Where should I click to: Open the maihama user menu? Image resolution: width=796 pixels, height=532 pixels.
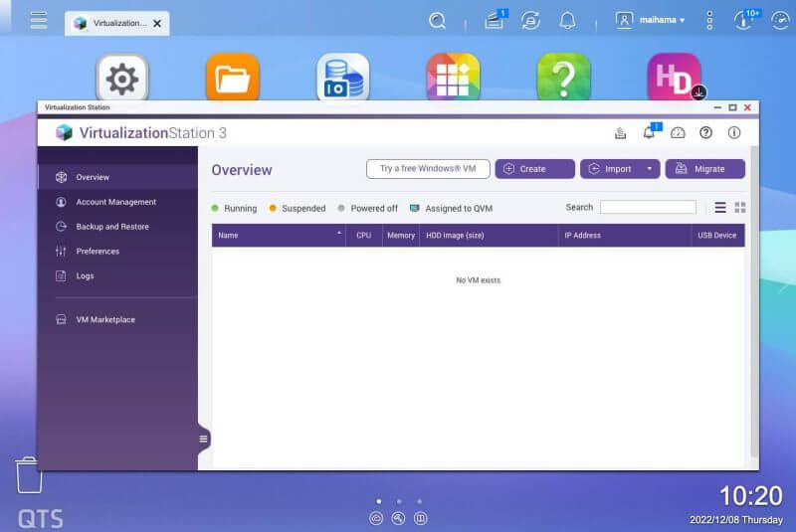point(651,20)
